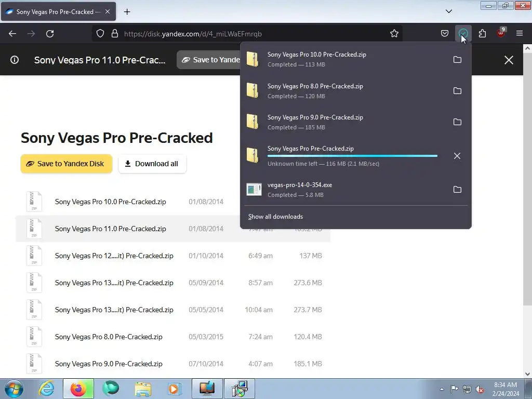Open Windows Explorer folder in taskbar
The height and width of the screenshot is (399, 532).
[143, 389]
